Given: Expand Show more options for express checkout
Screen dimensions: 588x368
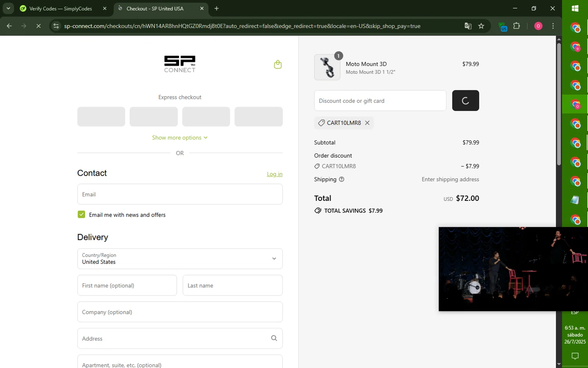Looking at the screenshot, I should pyautogui.click(x=180, y=138).
